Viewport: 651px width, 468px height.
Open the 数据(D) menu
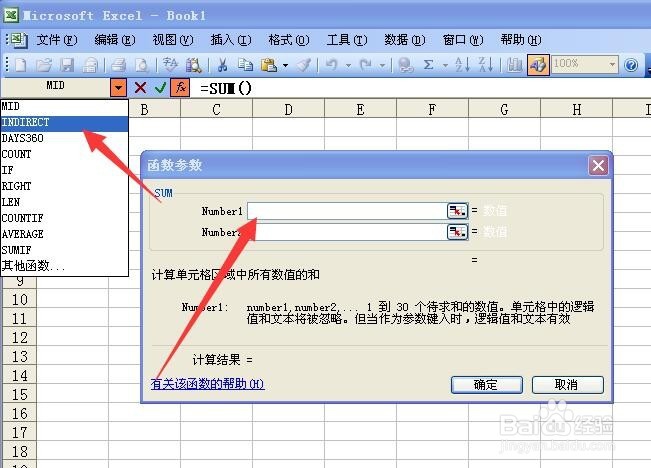405,40
